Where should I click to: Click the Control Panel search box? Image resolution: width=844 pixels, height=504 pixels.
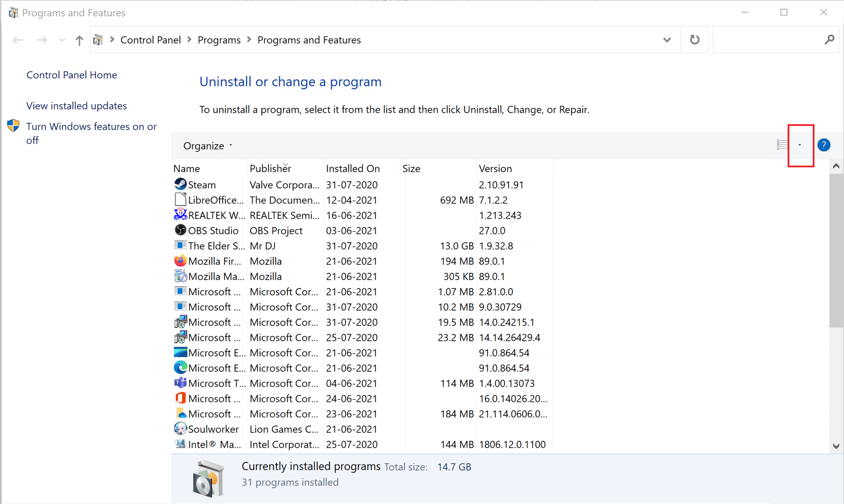click(767, 40)
